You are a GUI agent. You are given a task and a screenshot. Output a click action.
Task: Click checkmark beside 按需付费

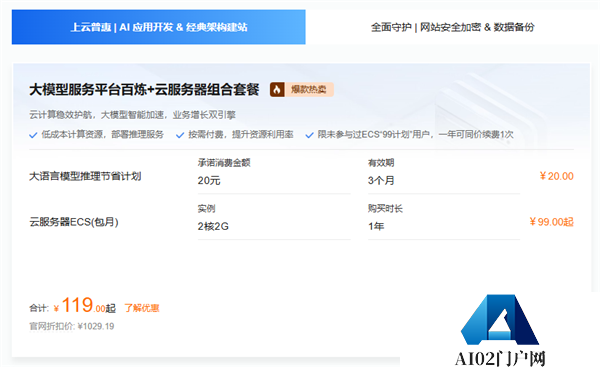click(180, 135)
